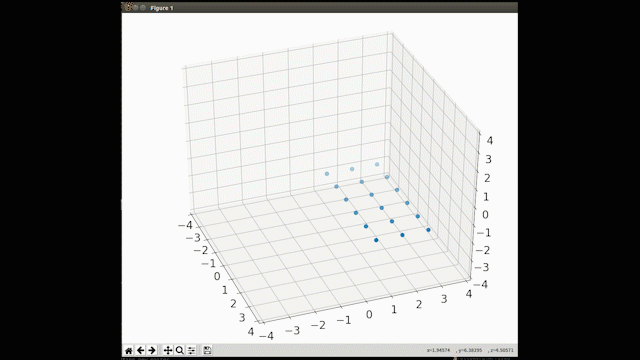Click the cursor coordinate readout in status bar
The width and height of the screenshot is (640, 360).
click(x=470, y=350)
